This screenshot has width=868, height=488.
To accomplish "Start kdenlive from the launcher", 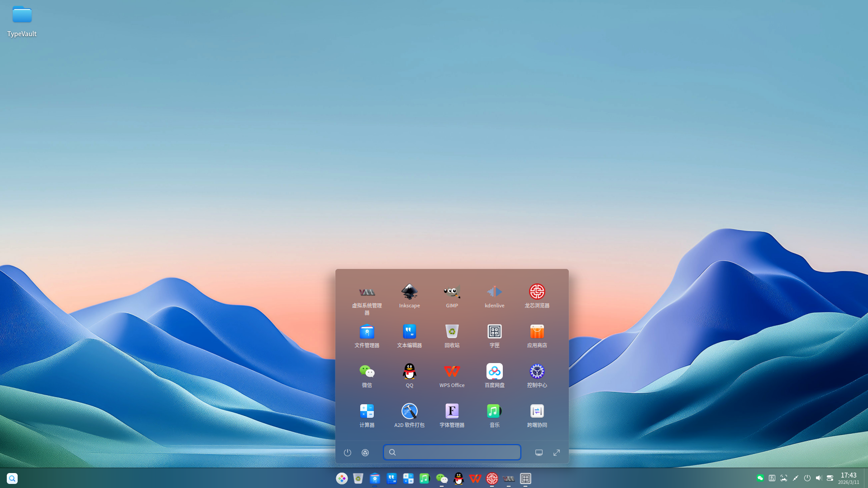I will click(x=494, y=296).
